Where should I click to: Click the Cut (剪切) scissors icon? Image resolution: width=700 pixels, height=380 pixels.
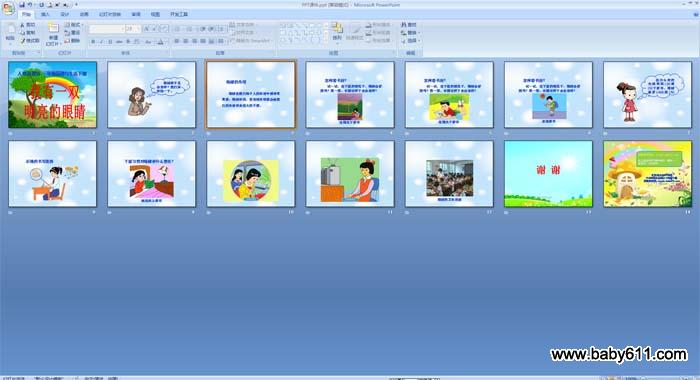click(x=22, y=25)
